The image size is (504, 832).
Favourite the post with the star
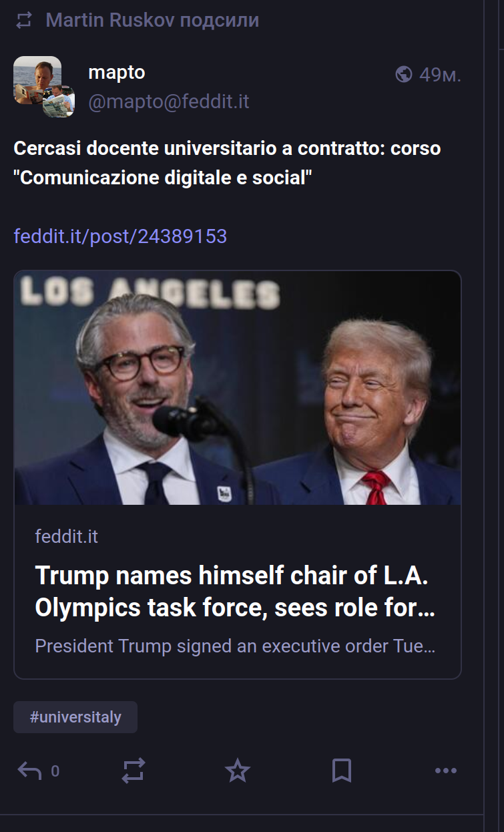(x=237, y=771)
